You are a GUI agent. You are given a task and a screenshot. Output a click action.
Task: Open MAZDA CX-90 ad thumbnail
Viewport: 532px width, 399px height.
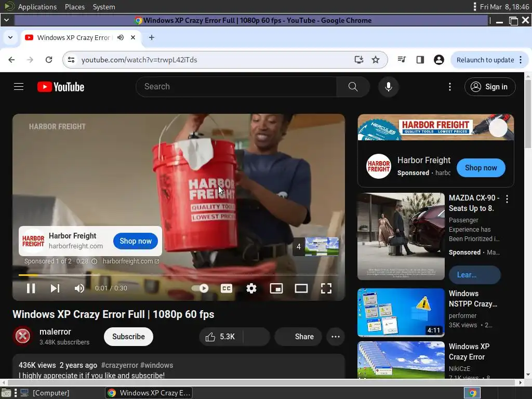pos(401,236)
